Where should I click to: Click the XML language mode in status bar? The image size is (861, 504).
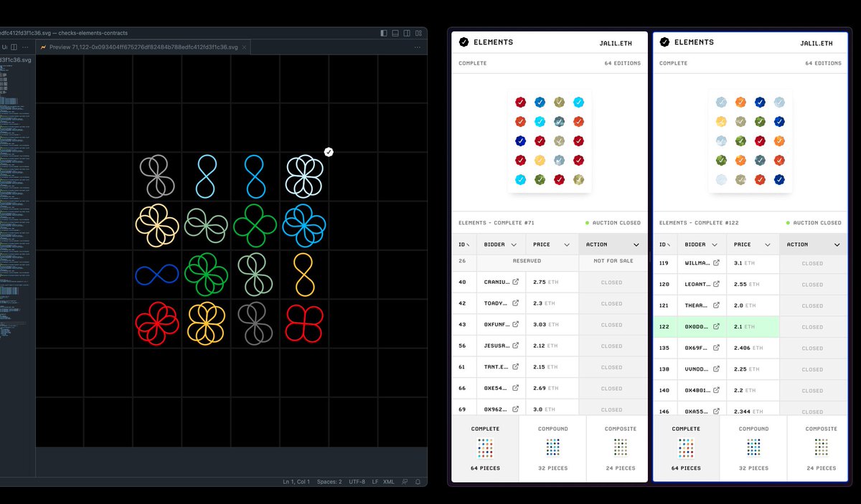coord(389,482)
